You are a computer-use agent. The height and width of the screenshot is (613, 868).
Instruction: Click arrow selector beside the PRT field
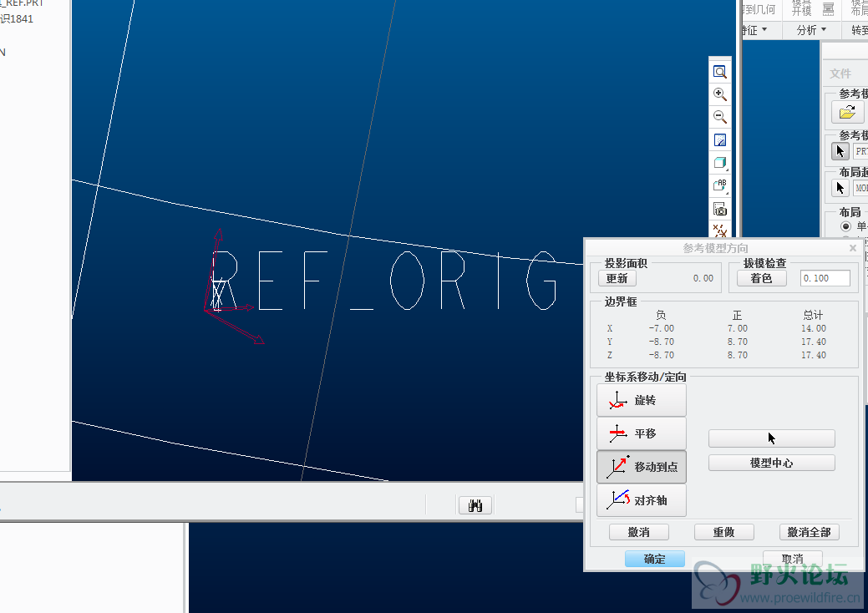[840, 151]
